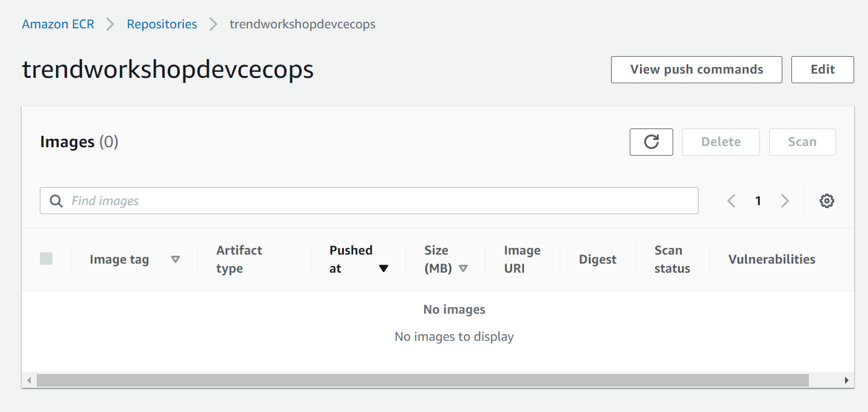The width and height of the screenshot is (868, 412).
Task: Select page 1 in pagination
Action: [758, 201]
